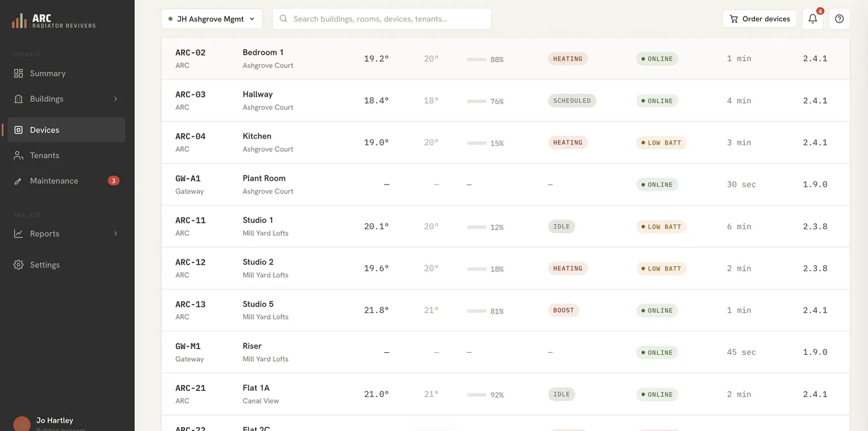
Task: Click the Plant Room room name
Action: tap(264, 178)
